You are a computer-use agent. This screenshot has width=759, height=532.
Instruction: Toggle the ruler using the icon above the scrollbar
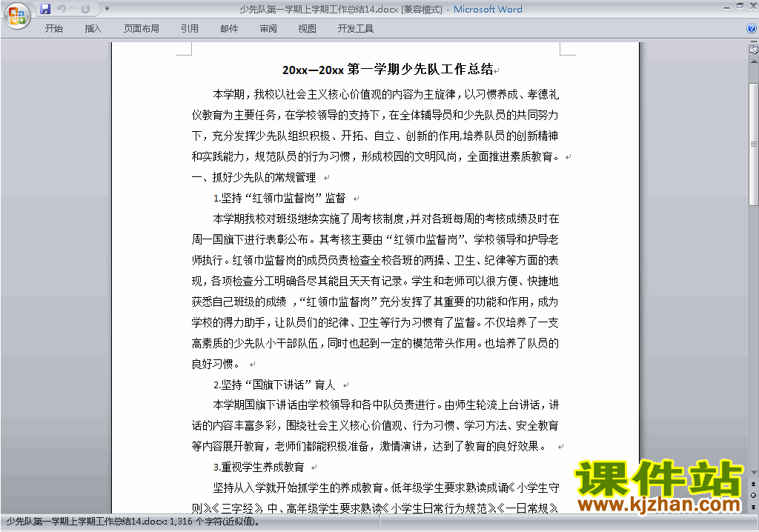pyautogui.click(x=753, y=50)
